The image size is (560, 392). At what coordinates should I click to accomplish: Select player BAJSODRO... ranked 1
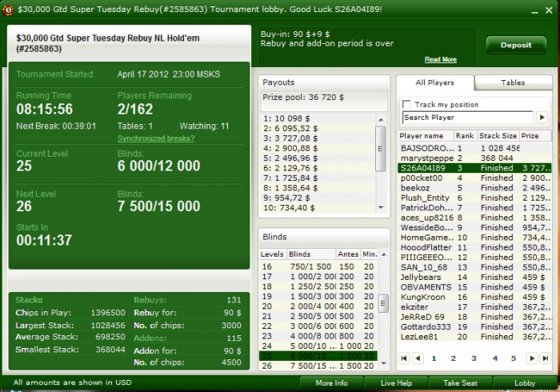(474, 148)
